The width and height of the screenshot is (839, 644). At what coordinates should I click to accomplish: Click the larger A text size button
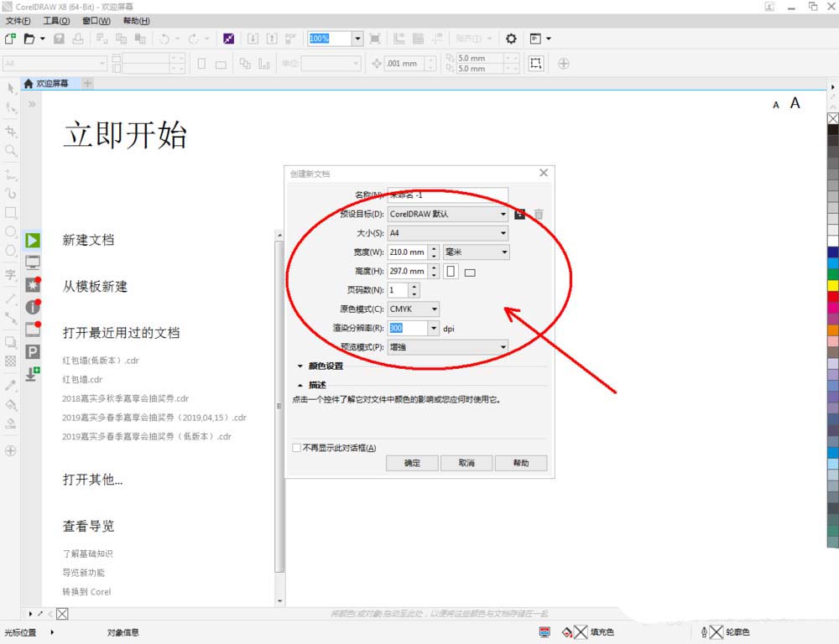[795, 102]
